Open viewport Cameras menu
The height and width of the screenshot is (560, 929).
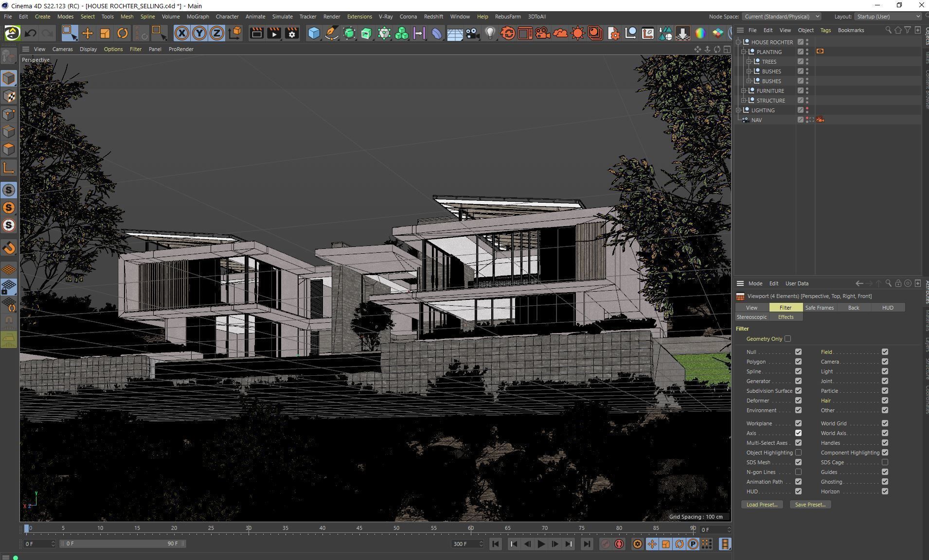click(62, 49)
